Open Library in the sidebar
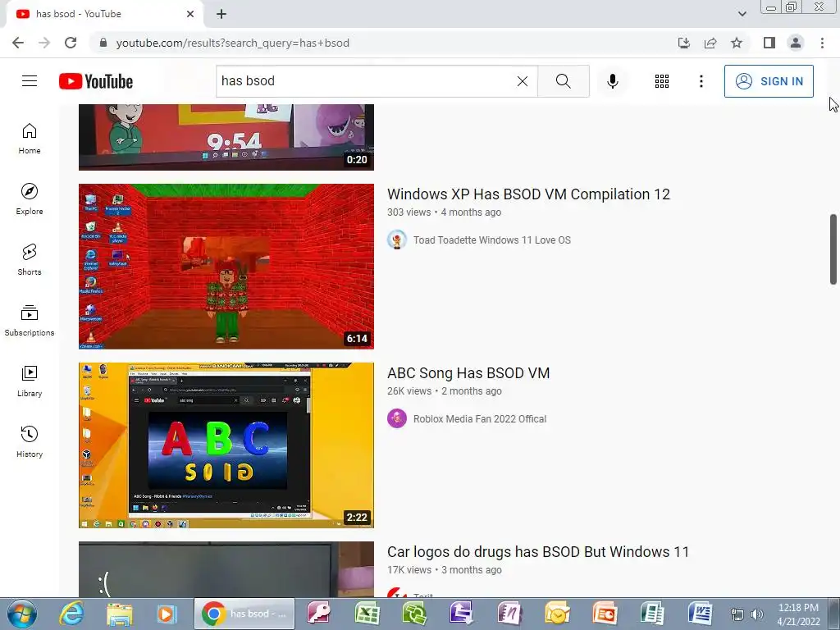 tap(30, 381)
